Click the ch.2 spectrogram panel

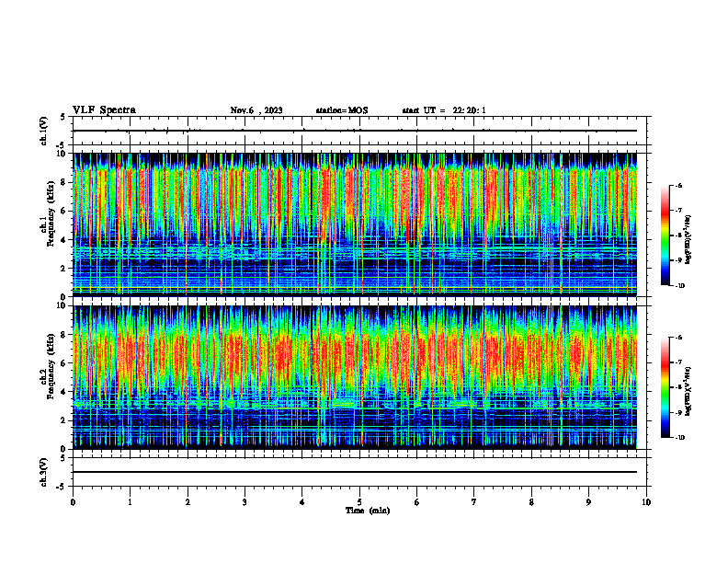(x=355, y=377)
